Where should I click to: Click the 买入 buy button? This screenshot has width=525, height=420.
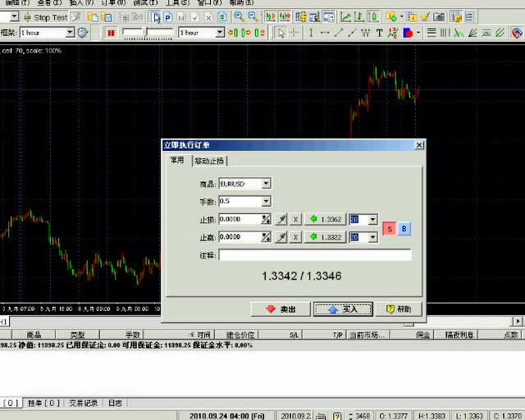344,309
